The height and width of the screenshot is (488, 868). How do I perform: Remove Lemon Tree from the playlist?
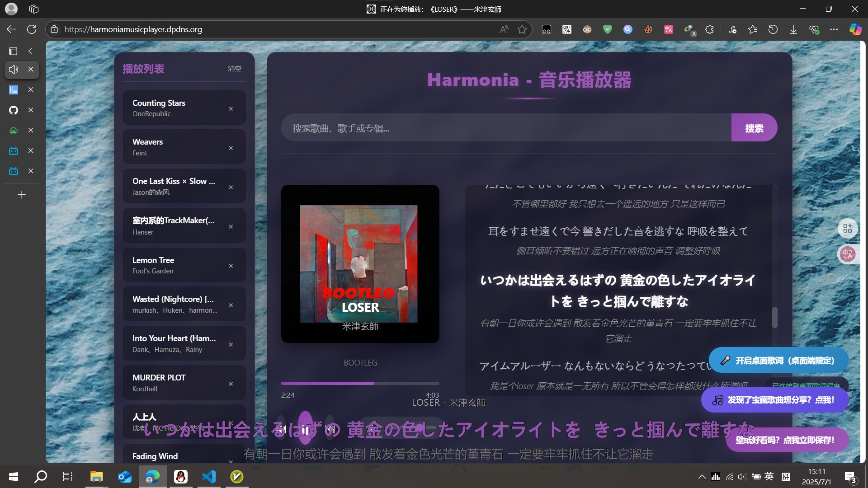click(x=231, y=266)
